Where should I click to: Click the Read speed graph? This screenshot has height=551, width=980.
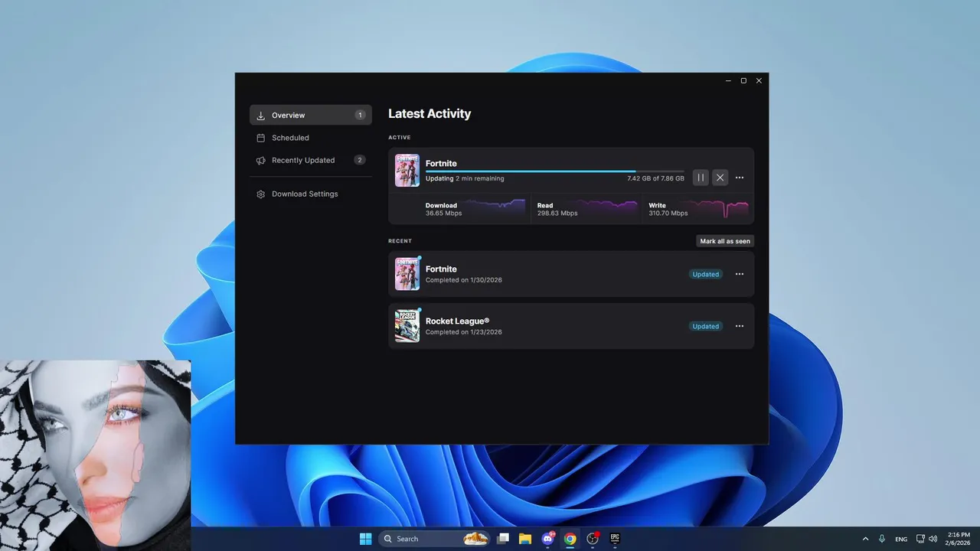tap(607, 207)
